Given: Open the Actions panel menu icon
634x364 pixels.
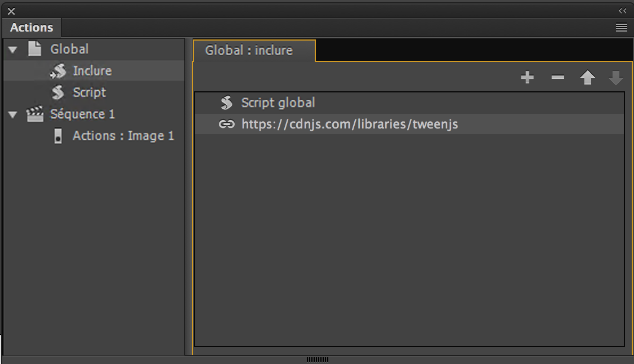Looking at the screenshot, I should (x=621, y=27).
